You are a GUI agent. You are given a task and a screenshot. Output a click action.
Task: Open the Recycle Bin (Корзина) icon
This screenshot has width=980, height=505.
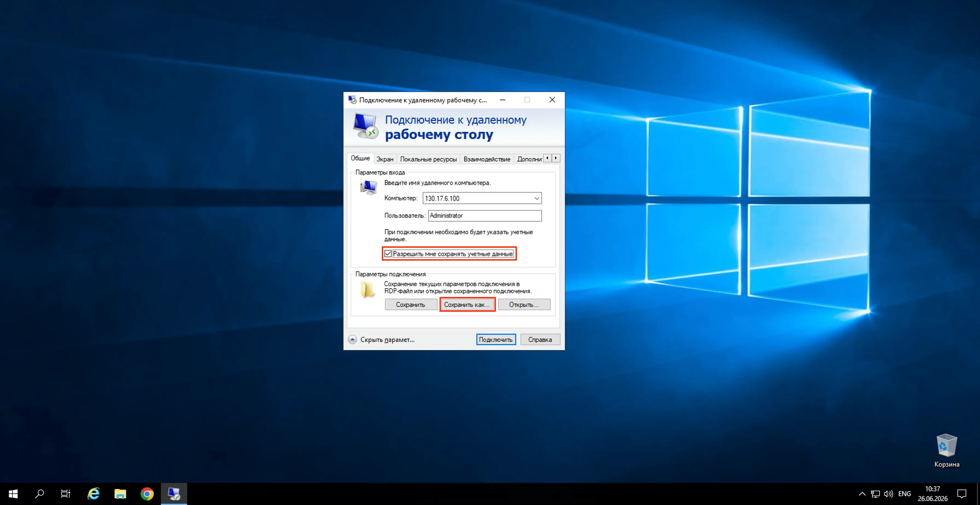click(947, 451)
